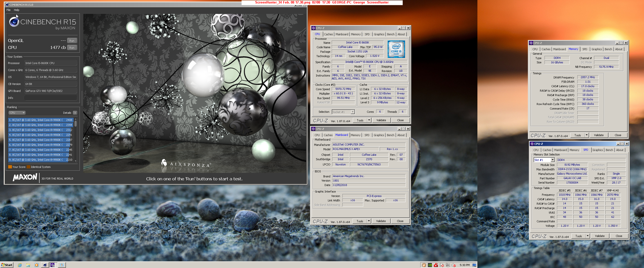The width and height of the screenshot is (644, 268).
Task: Switch to CPU-Z taskbar button
Action: click(x=53, y=265)
